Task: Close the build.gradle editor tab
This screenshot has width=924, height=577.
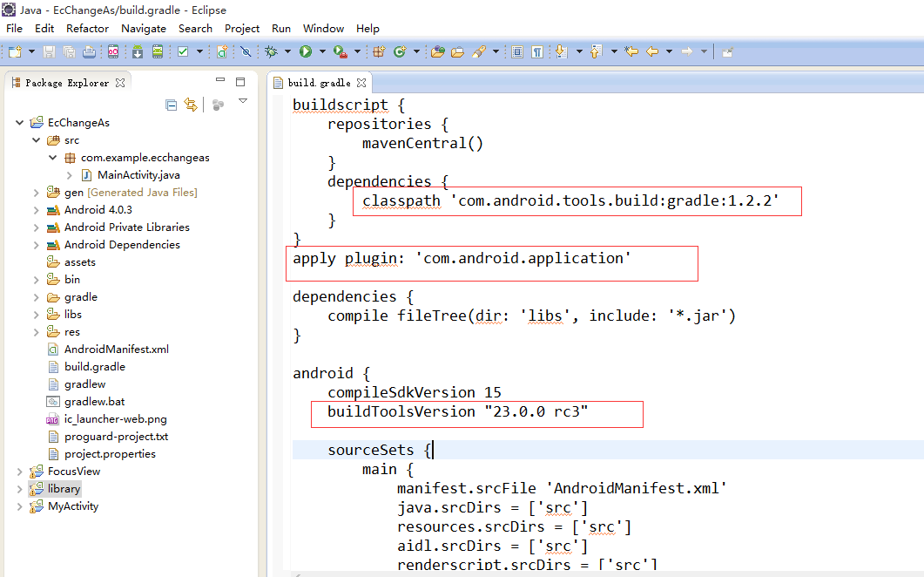Action: tap(361, 83)
